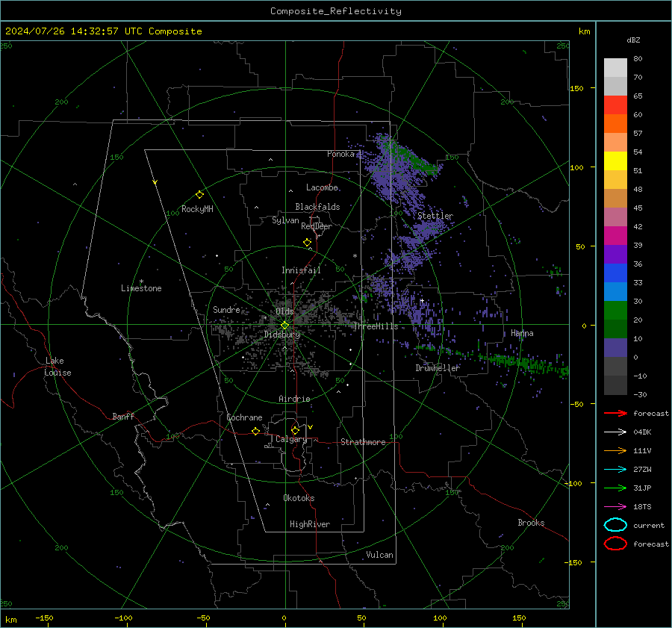This screenshot has height=628, width=672.
Task: Click the Ponoka city label
Action: [x=341, y=154]
